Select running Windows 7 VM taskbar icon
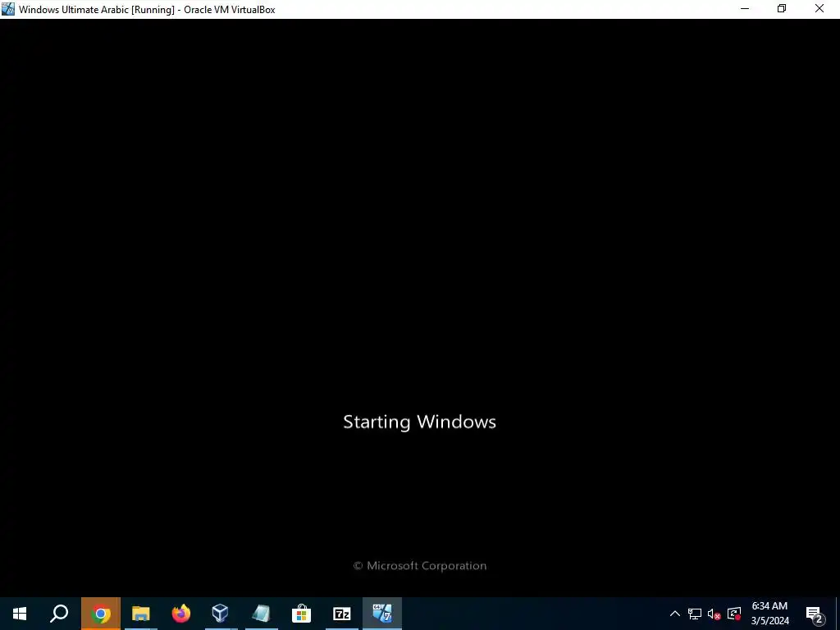The width and height of the screenshot is (840, 630). (382, 614)
